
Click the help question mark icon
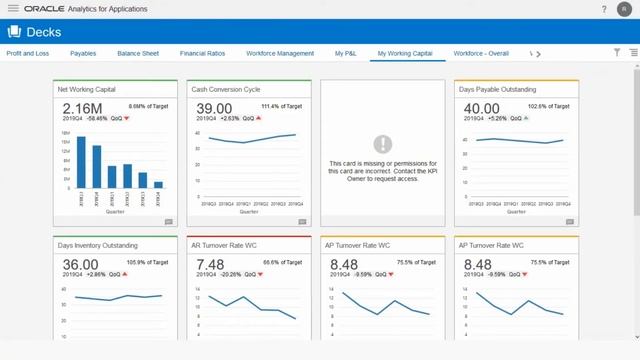click(604, 9)
